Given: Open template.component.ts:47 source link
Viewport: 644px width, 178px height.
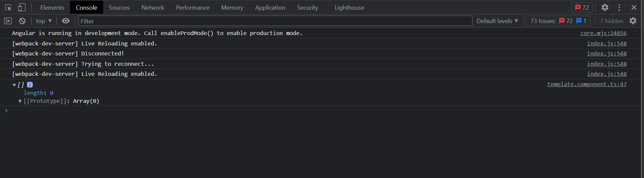Looking at the screenshot, I should (587, 84).
